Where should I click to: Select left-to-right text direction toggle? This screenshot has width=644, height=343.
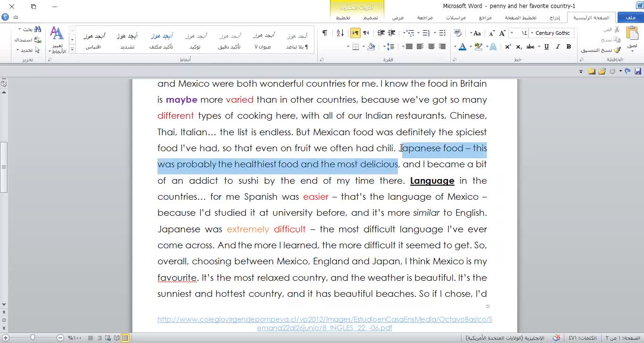point(355,33)
